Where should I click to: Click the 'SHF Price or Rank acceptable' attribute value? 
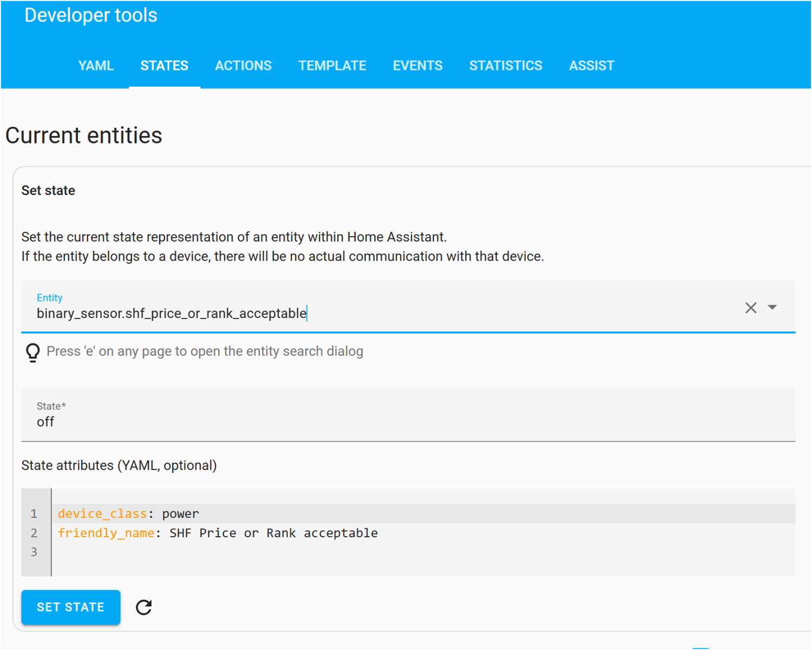(273, 533)
